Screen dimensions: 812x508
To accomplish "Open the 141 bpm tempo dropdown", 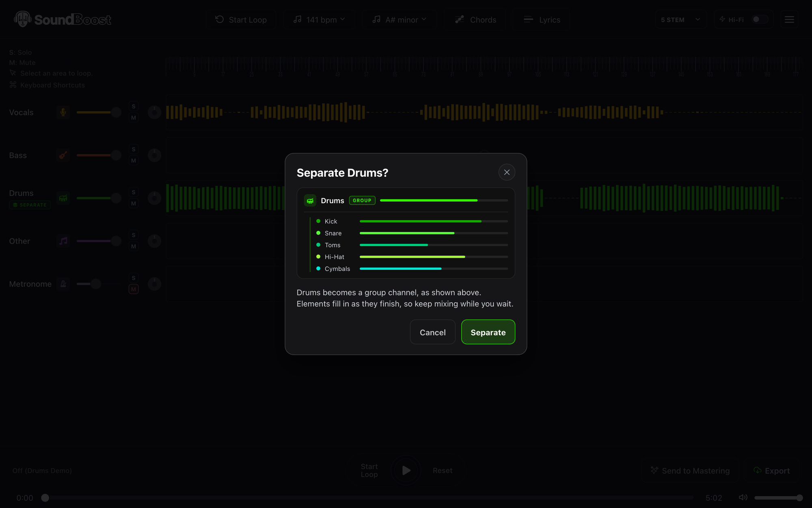I will coord(319,20).
